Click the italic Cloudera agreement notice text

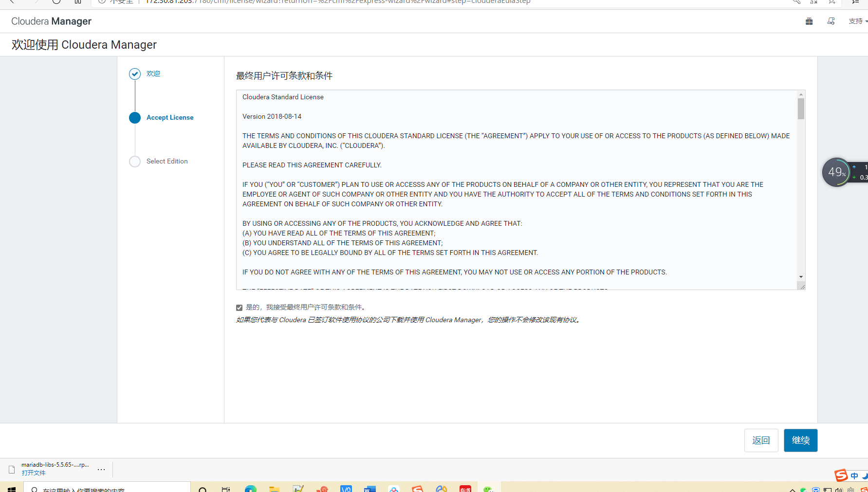(x=409, y=320)
